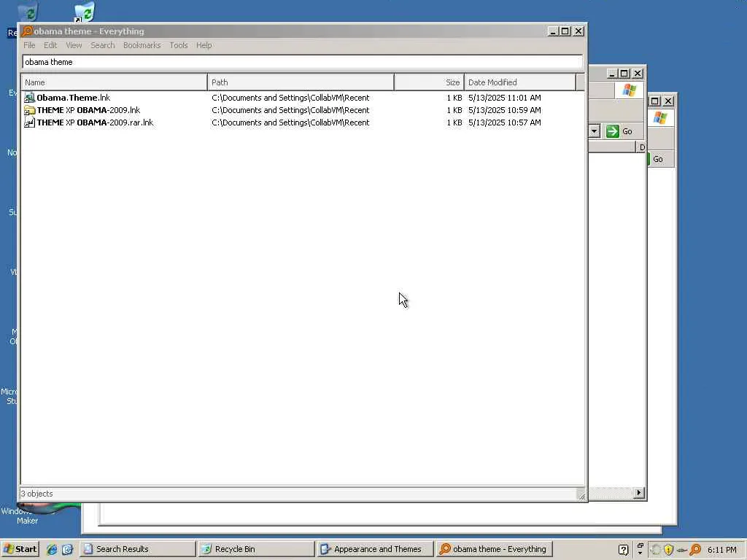Open the Bookmarks menu
Image resolution: width=747 pixels, height=560 pixels.
coord(142,45)
